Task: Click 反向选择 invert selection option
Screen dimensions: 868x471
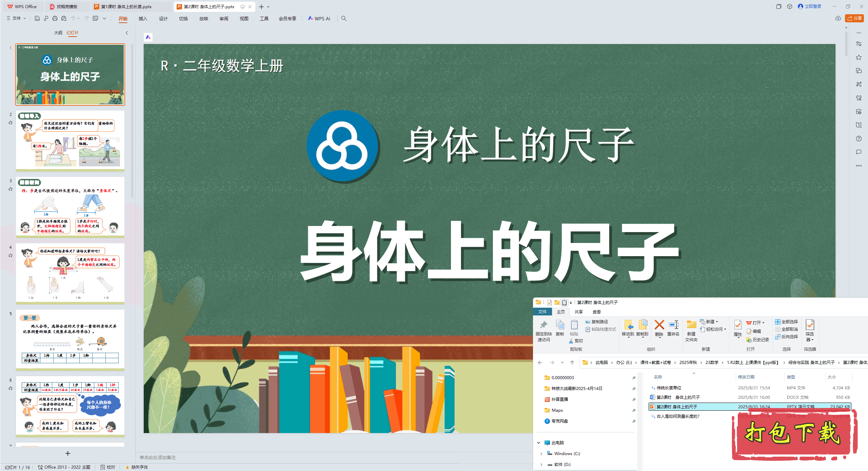Action: coord(787,336)
